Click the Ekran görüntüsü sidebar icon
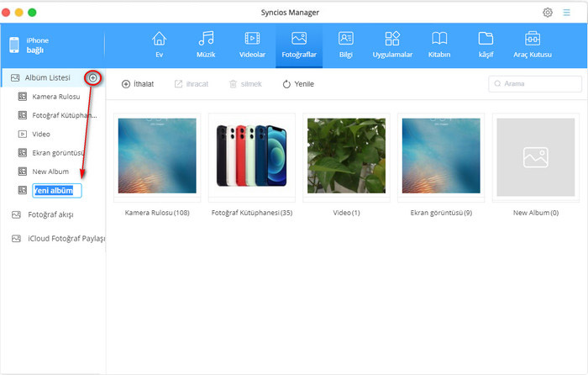588x375 pixels. click(x=23, y=153)
